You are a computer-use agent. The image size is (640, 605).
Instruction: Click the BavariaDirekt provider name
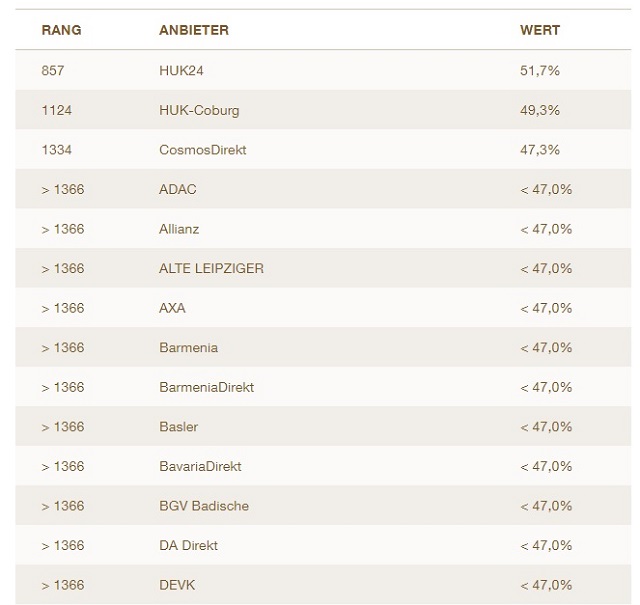[200, 466]
